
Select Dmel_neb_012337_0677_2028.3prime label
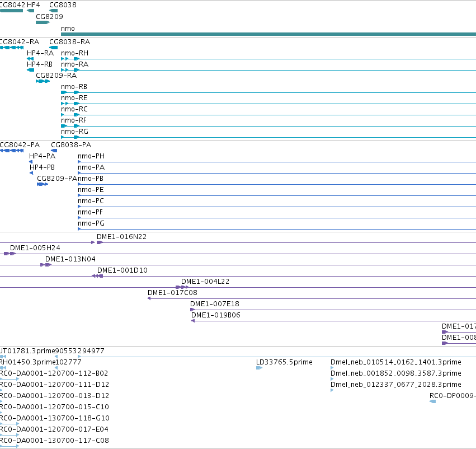pyautogui.click(x=396, y=385)
